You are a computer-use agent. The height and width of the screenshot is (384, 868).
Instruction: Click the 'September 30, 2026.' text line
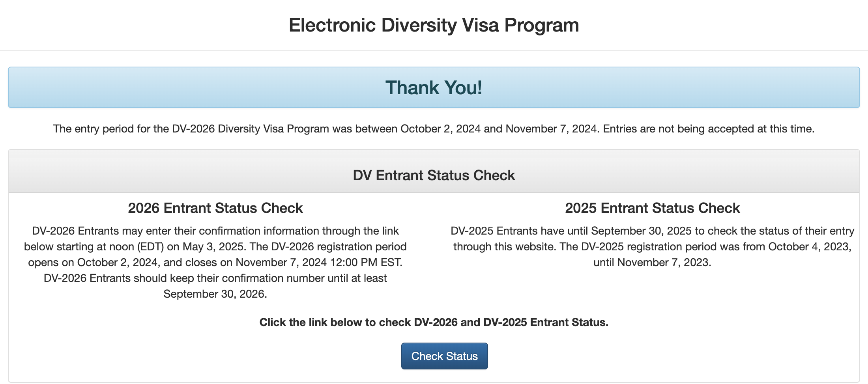pos(215,294)
